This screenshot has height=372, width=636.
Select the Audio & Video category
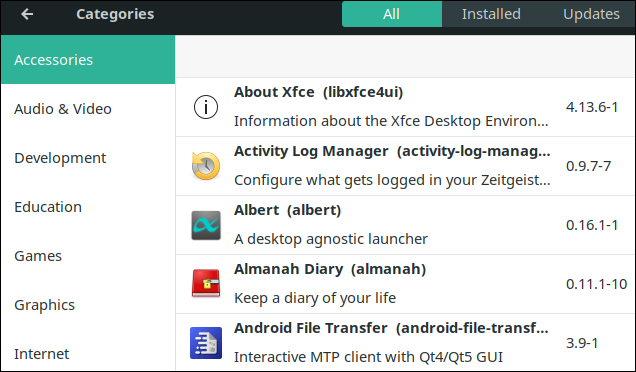[88, 109]
